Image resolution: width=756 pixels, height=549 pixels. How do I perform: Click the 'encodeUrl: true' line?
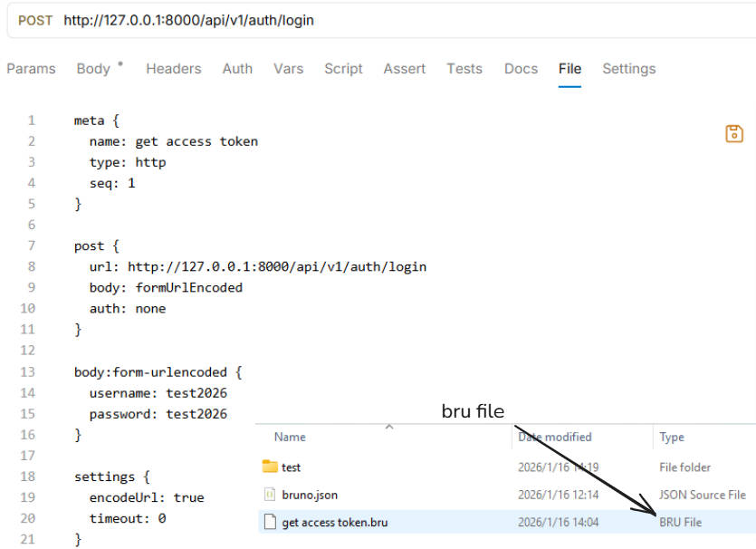coord(147,497)
